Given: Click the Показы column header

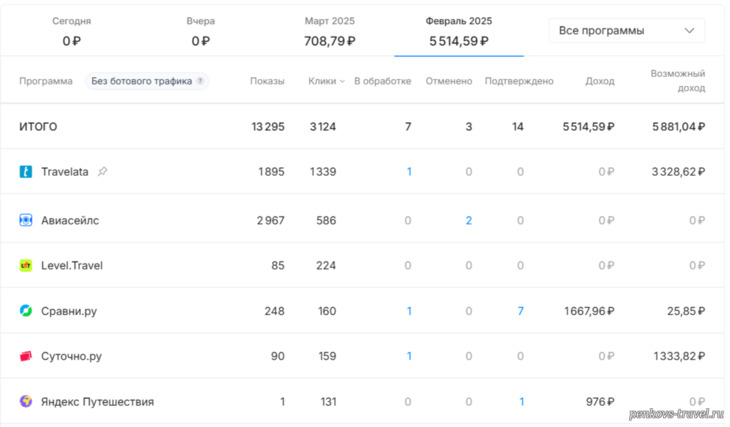Looking at the screenshot, I should 267,81.
